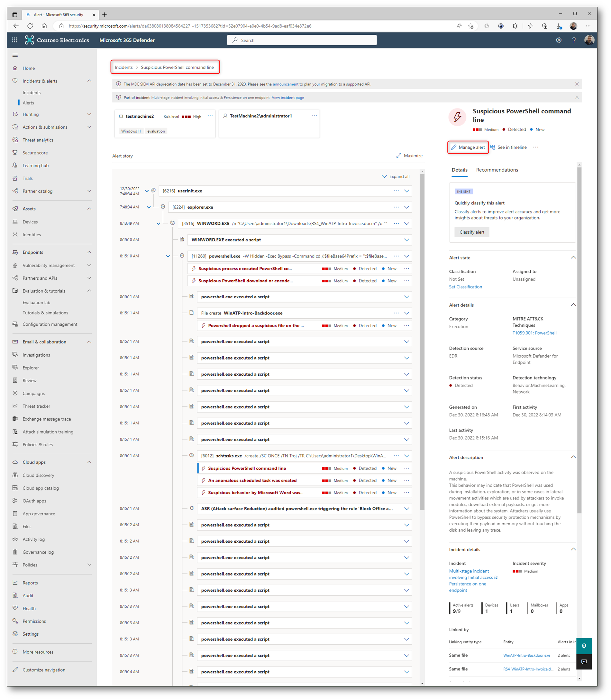Open more options for administrator1 card

tap(315, 115)
